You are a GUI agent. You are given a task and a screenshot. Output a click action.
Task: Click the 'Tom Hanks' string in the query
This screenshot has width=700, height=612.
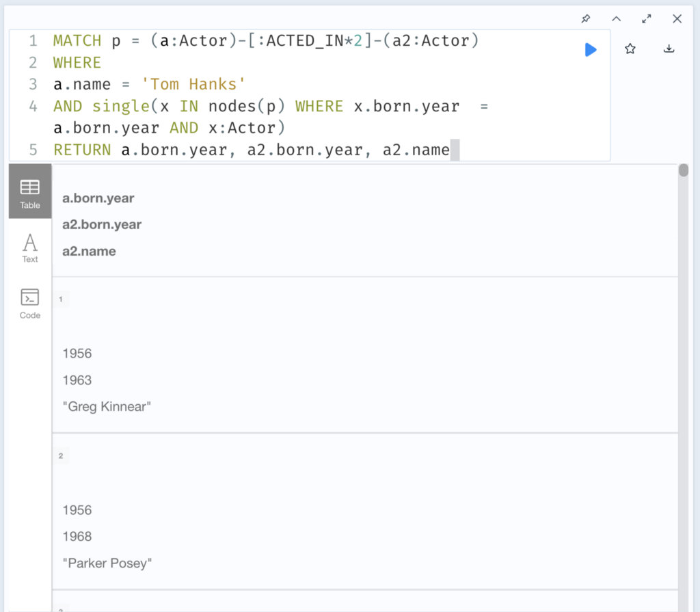click(x=193, y=84)
